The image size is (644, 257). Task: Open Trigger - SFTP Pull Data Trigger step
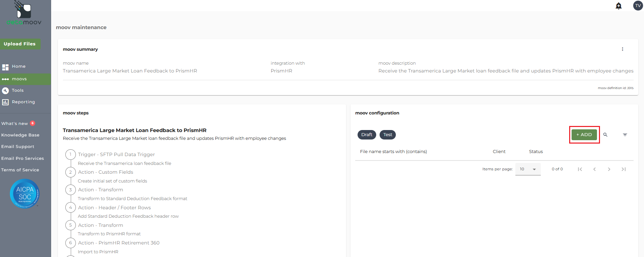(x=116, y=154)
